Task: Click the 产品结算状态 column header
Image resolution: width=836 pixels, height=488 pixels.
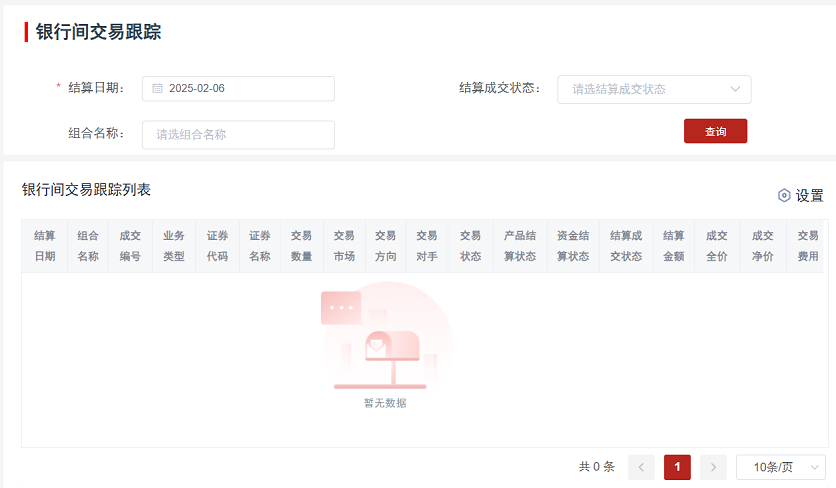Action: coord(520,246)
